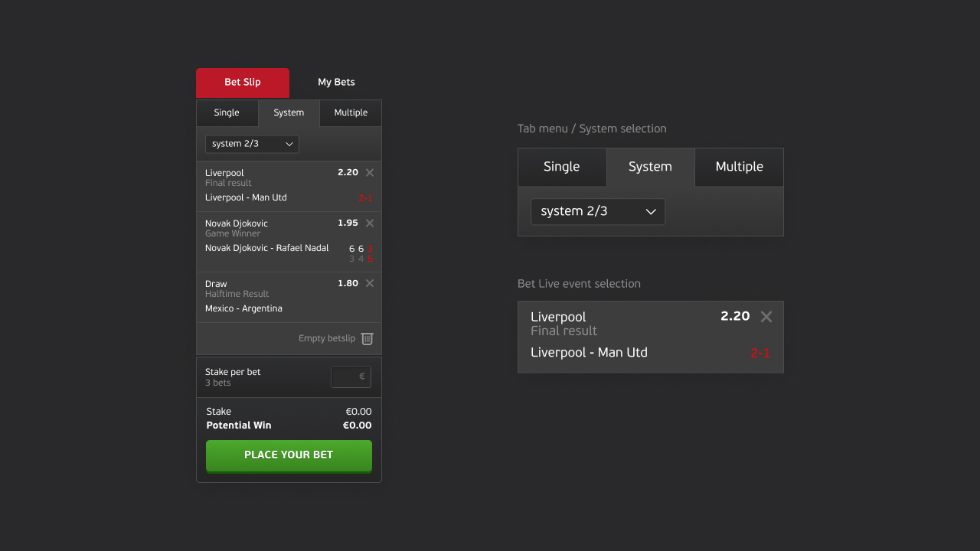The height and width of the screenshot is (551, 980).
Task: Click the Empty betslip link text
Action: (x=327, y=338)
